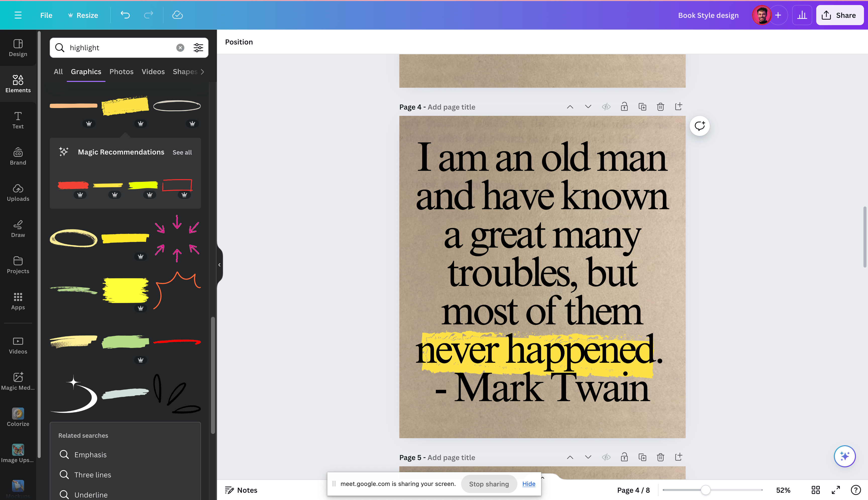Open the Colorize app
868x500 pixels.
click(x=18, y=418)
